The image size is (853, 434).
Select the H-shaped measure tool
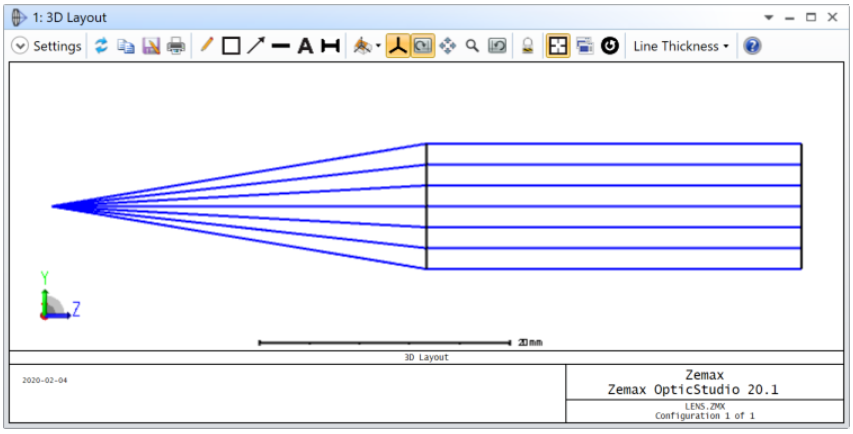(330, 46)
